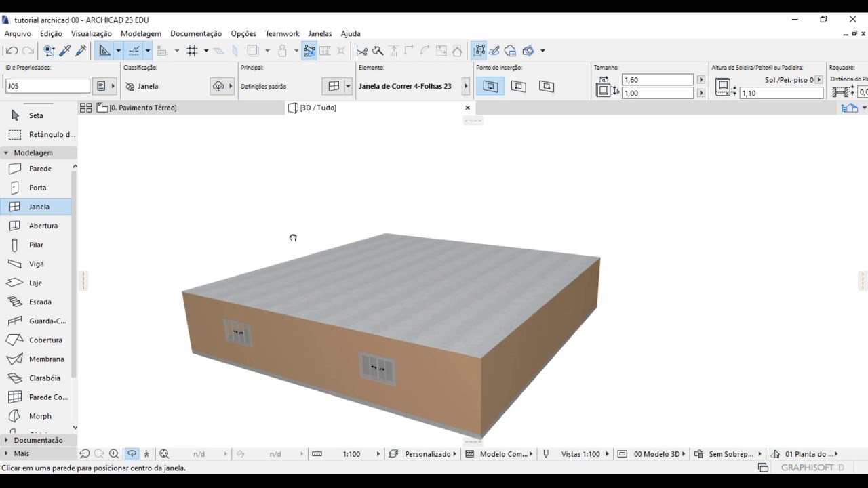Activate the Retângulo marquee tool

point(38,134)
